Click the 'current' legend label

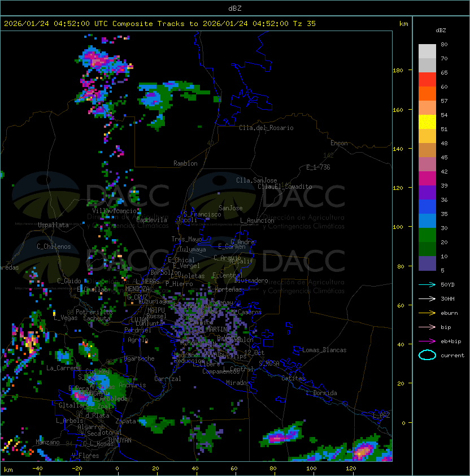point(452,356)
